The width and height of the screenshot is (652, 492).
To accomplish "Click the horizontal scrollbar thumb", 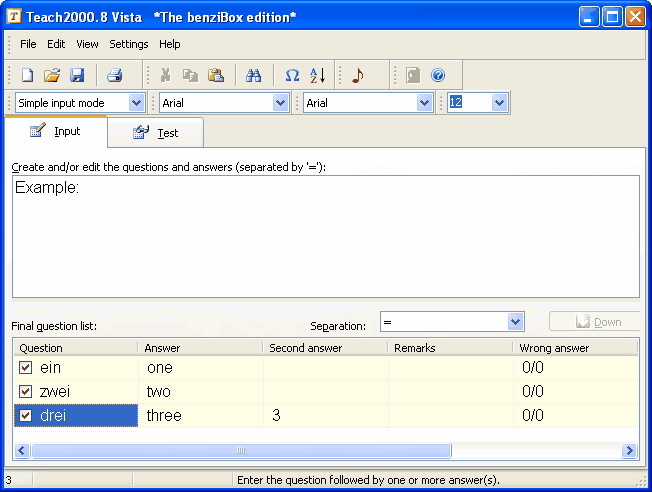I will 241,450.
